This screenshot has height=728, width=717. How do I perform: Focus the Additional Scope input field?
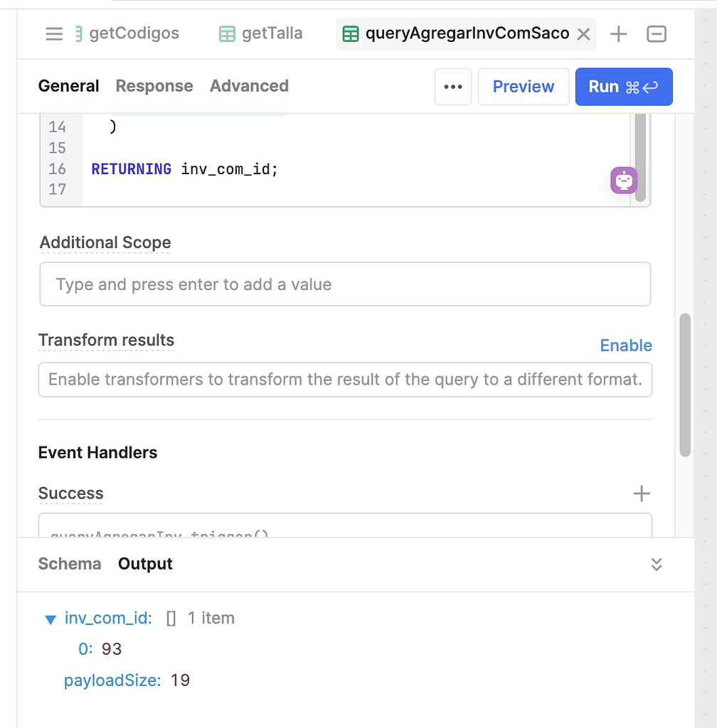point(345,284)
